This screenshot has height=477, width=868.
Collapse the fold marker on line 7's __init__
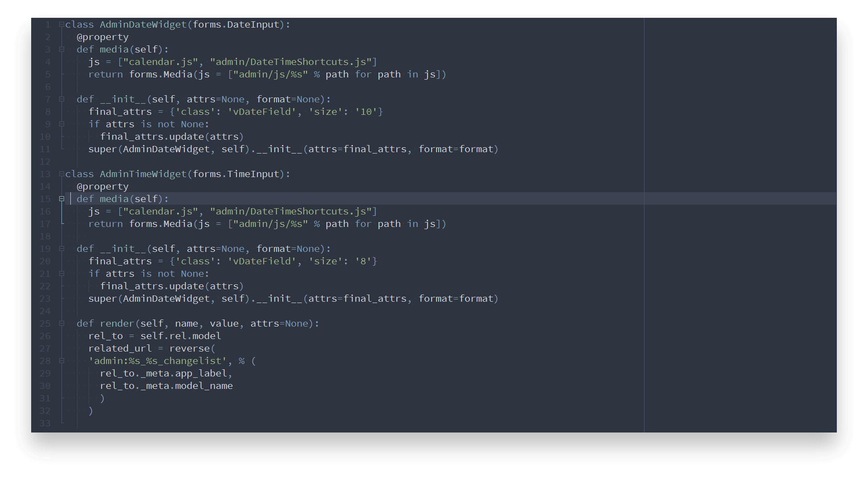tap(61, 99)
